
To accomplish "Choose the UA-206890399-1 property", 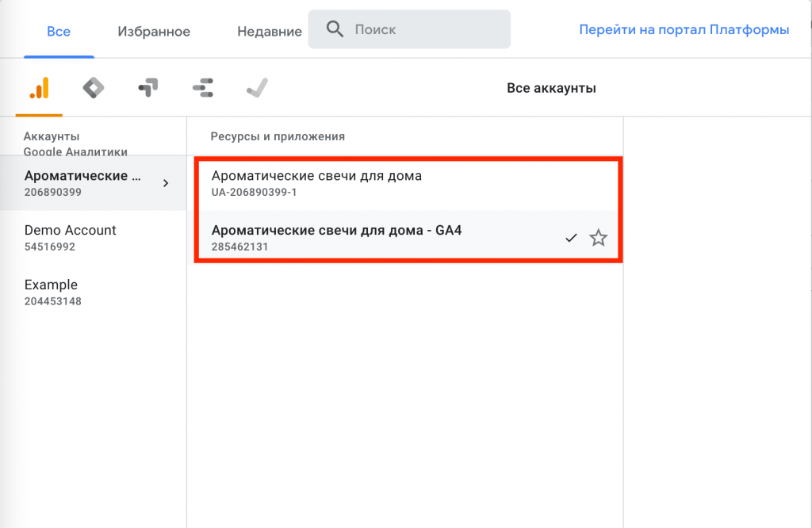I will click(317, 183).
